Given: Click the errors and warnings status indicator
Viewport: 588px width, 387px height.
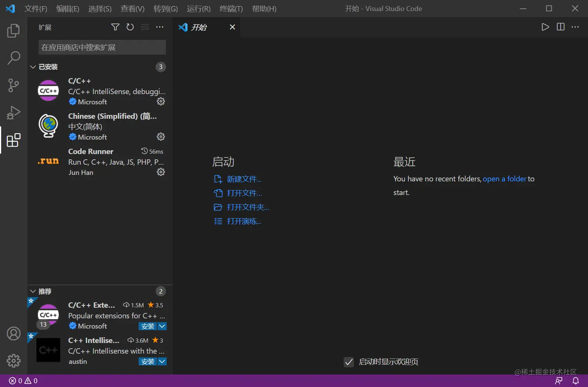Looking at the screenshot, I should (23, 381).
